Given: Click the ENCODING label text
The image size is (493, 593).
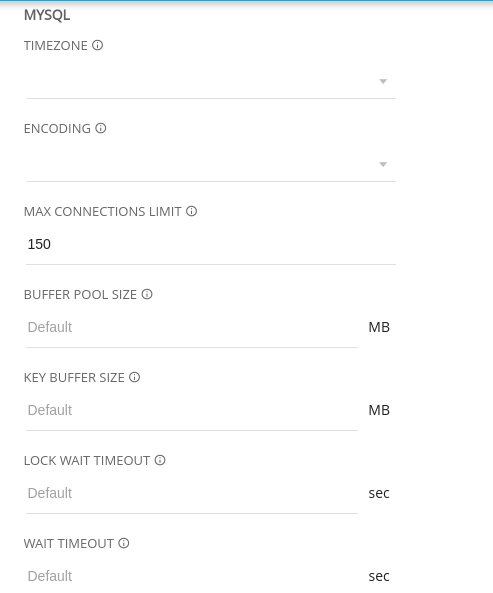Looking at the screenshot, I should coord(57,129).
